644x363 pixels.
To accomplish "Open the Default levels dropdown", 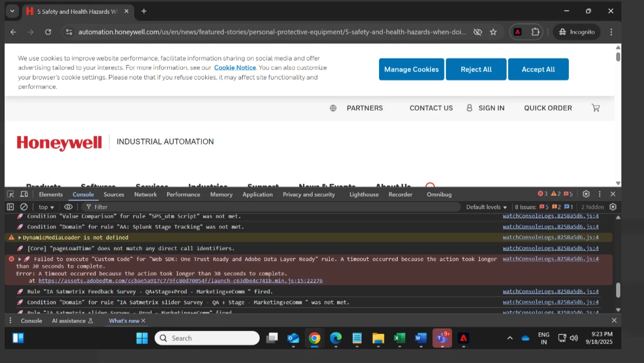I will pyautogui.click(x=487, y=207).
